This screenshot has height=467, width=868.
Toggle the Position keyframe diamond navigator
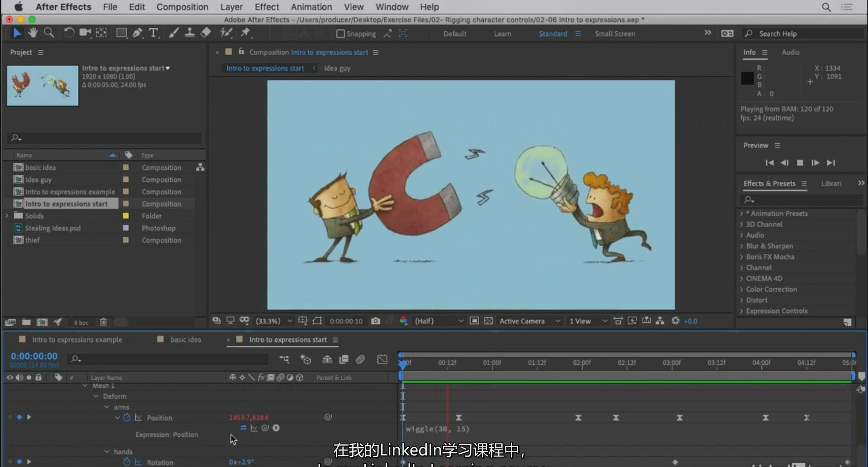click(x=19, y=417)
